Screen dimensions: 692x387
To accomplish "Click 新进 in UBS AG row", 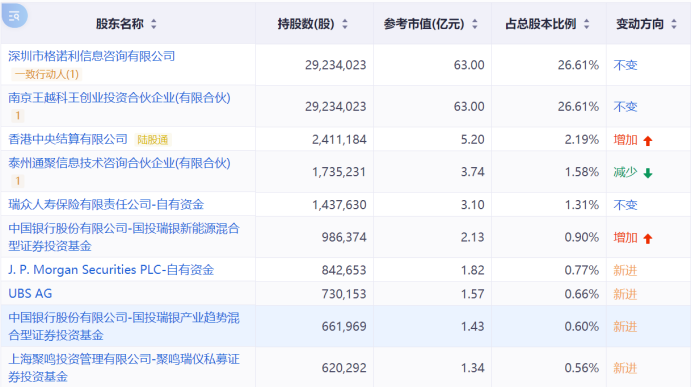I will [625, 294].
